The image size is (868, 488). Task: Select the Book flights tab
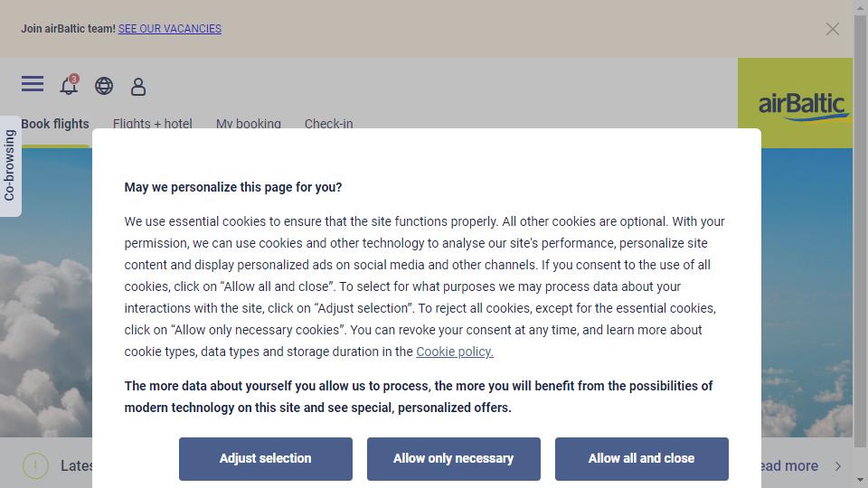tap(55, 124)
